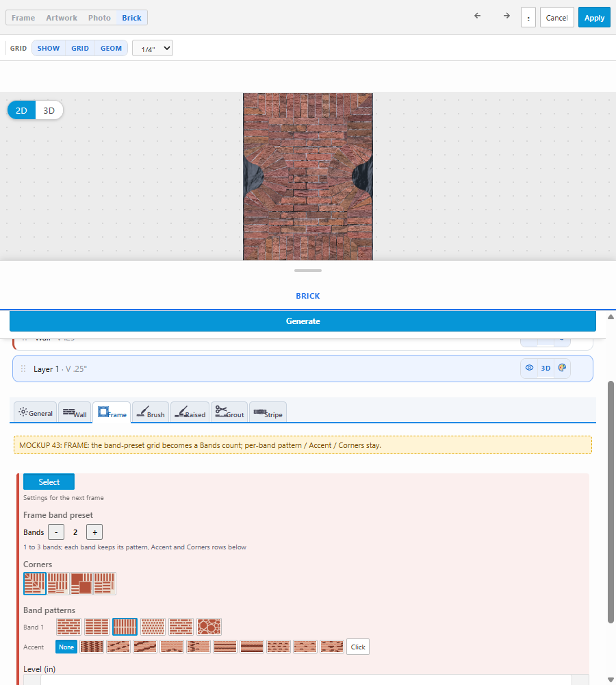Toggle the GRID snap option

80,48
